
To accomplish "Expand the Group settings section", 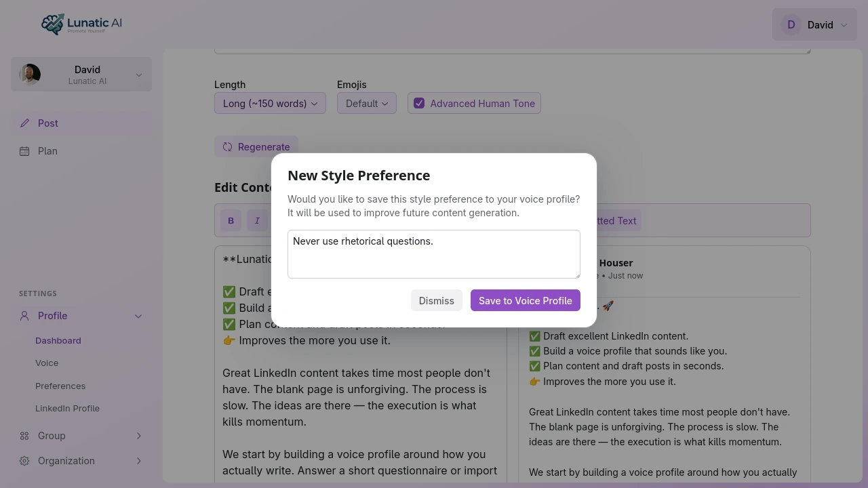I will pyautogui.click(x=81, y=436).
